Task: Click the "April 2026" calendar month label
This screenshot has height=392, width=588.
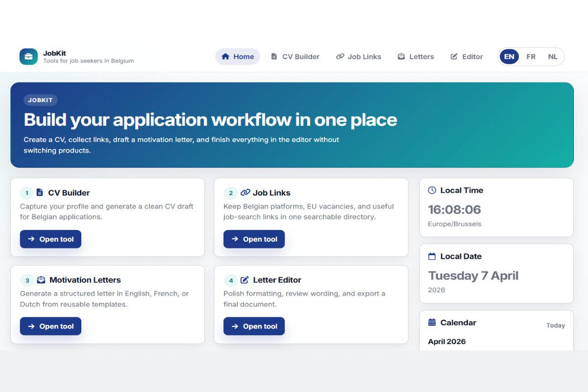Action: tap(447, 342)
